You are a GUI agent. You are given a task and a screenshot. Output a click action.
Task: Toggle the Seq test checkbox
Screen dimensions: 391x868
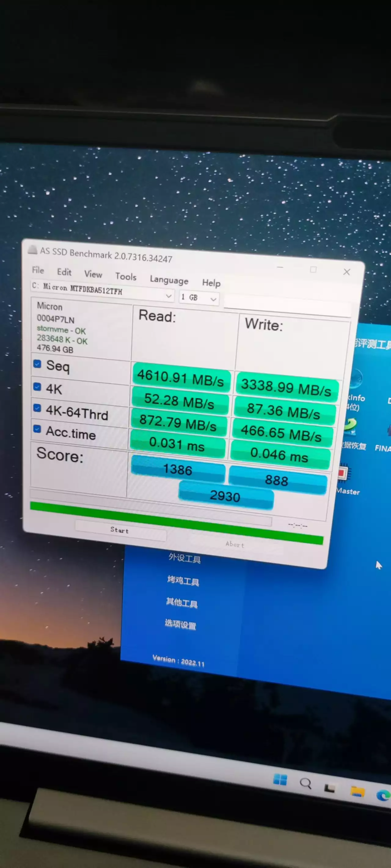point(37,363)
